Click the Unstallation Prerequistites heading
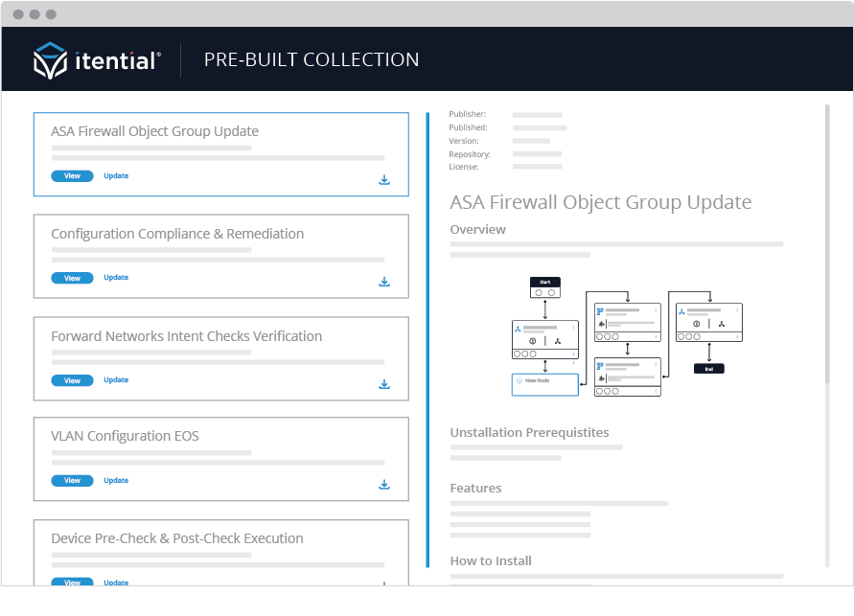 [529, 433]
